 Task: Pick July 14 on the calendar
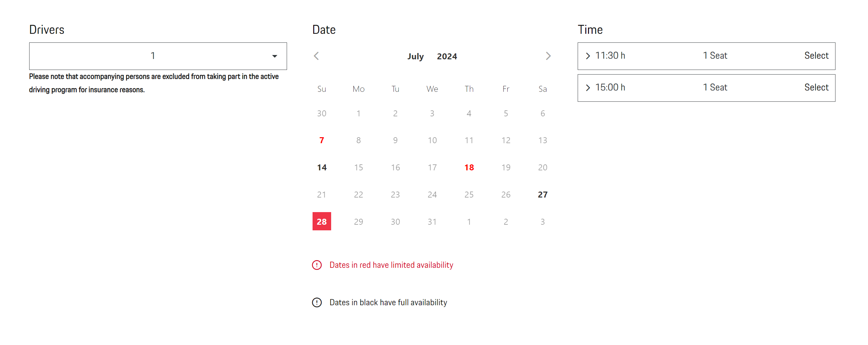(x=322, y=167)
